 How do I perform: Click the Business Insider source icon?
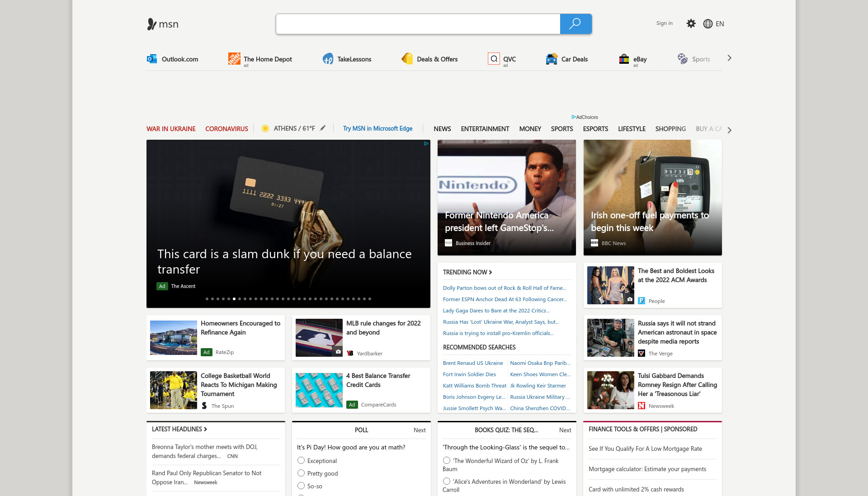pyautogui.click(x=448, y=243)
